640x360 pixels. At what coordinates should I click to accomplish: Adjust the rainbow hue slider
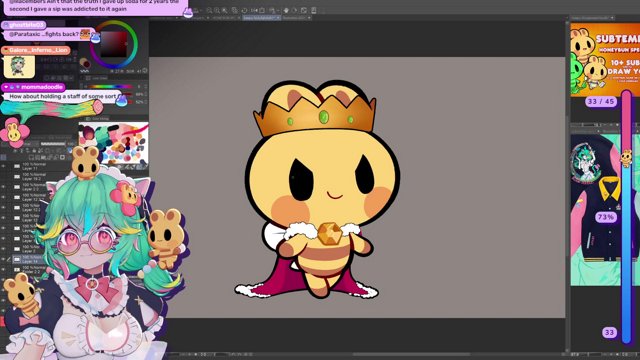click(x=110, y=87)
